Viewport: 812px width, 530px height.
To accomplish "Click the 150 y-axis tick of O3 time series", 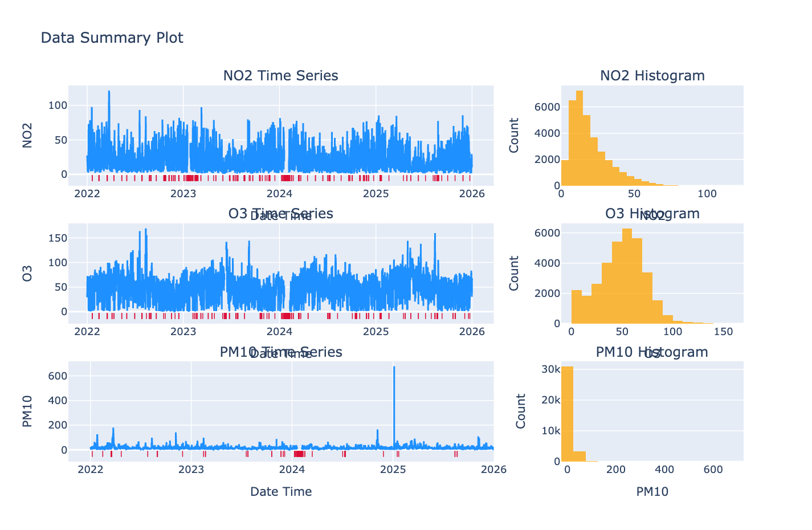I will (58, 238).
